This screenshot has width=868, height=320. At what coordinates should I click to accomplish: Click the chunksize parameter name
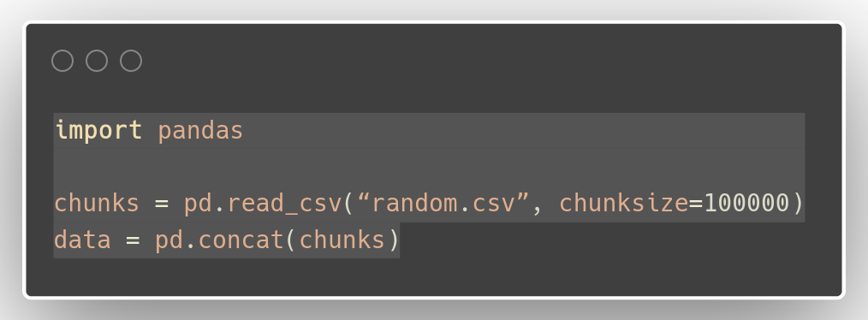(624, 203)
